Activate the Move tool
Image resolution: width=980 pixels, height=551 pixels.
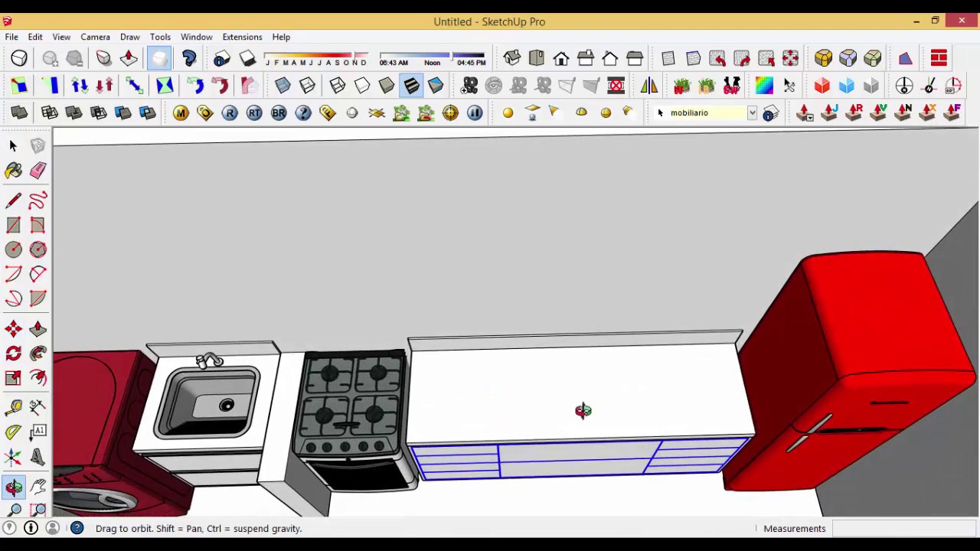pyautogui.click(x=13, y=329)
